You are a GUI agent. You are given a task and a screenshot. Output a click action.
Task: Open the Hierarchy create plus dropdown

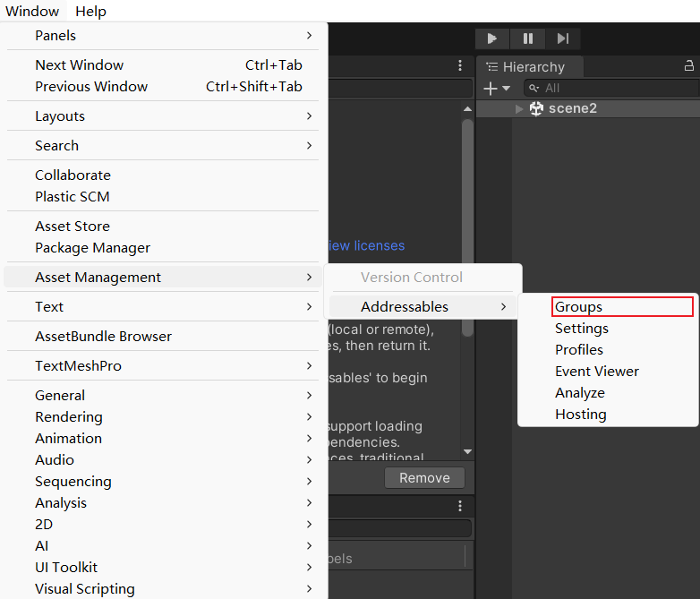(x=496, y=88)
